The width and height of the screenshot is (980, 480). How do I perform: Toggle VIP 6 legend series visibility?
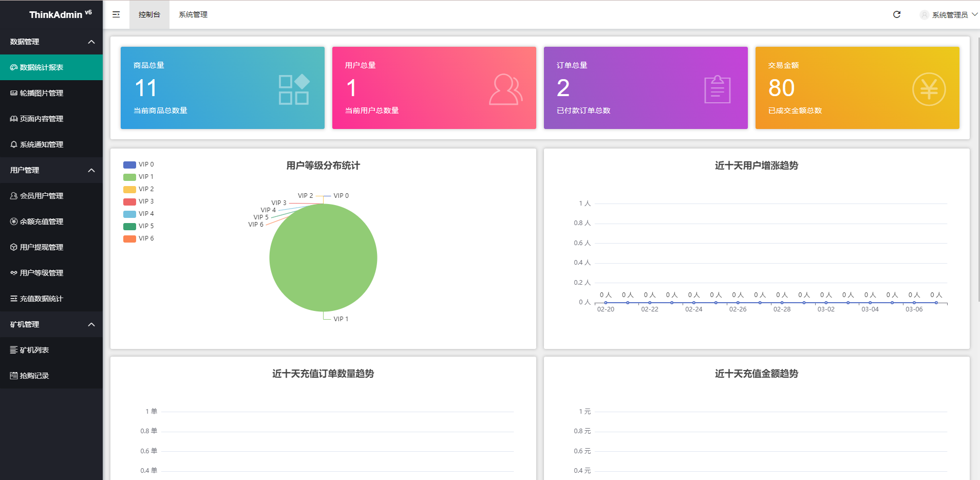click(139, 238)
